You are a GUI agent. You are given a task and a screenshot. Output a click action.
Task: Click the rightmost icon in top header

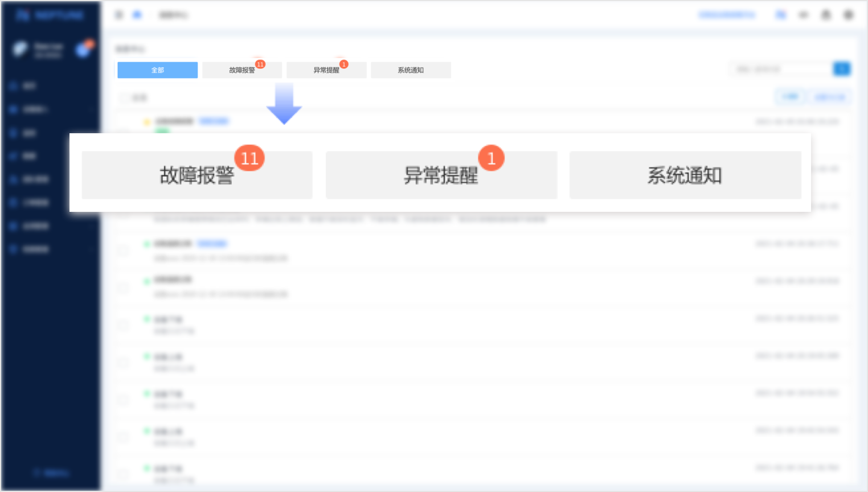pos(848,15)
